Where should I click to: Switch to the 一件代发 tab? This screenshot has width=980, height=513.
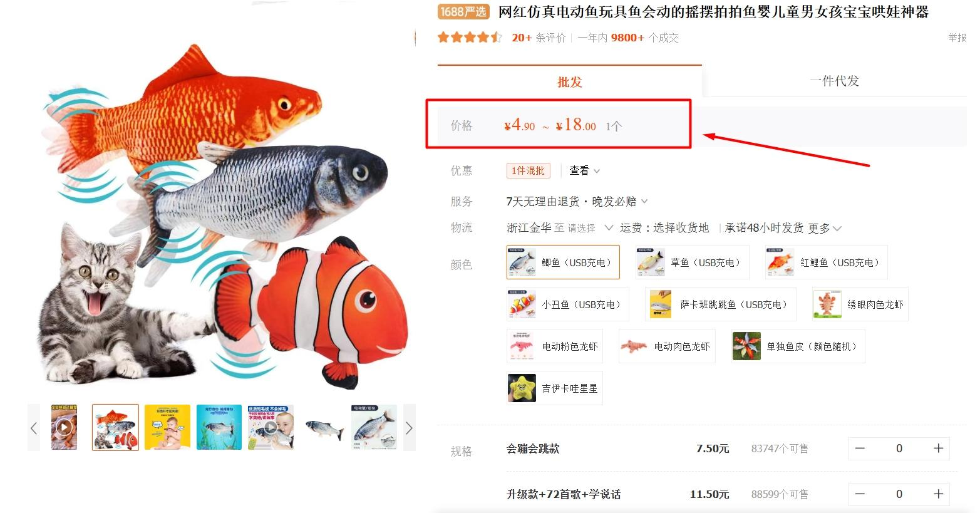tap(834, 81)
